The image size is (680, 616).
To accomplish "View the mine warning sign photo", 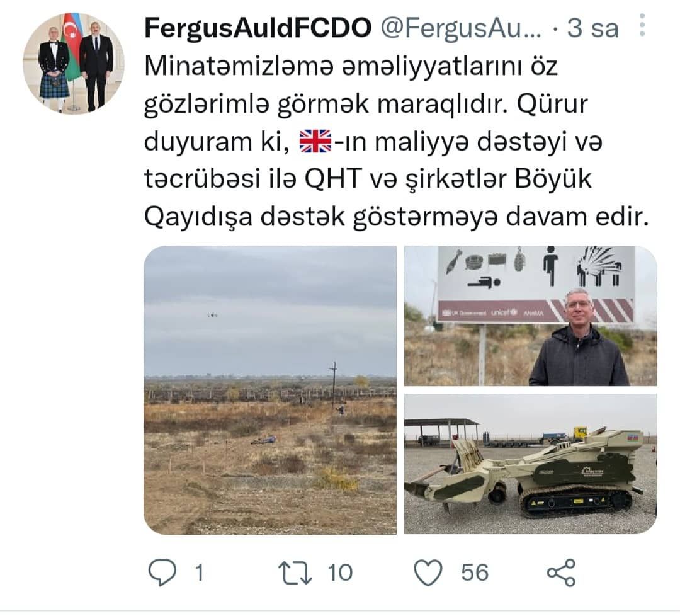I will pos(530,316).
